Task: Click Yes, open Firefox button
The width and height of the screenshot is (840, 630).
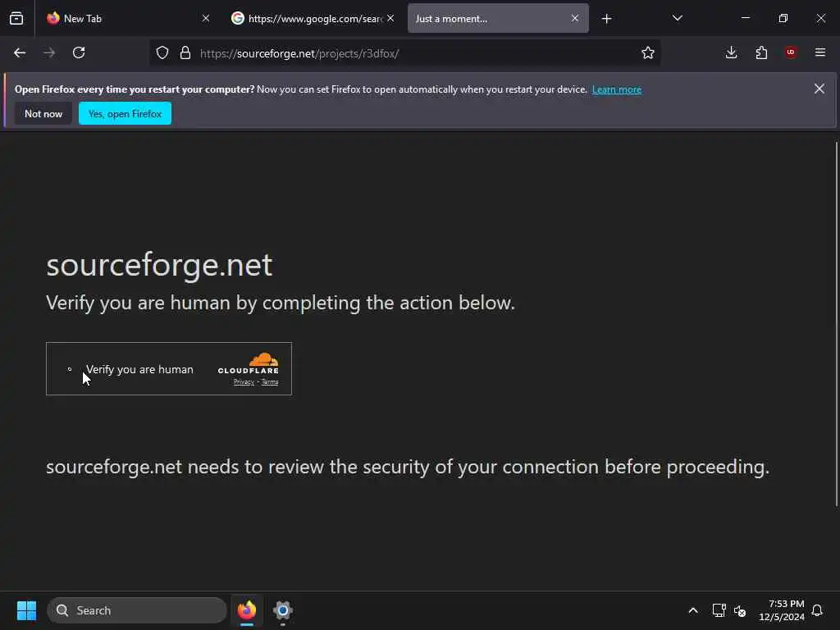Action: coord(125,113)
